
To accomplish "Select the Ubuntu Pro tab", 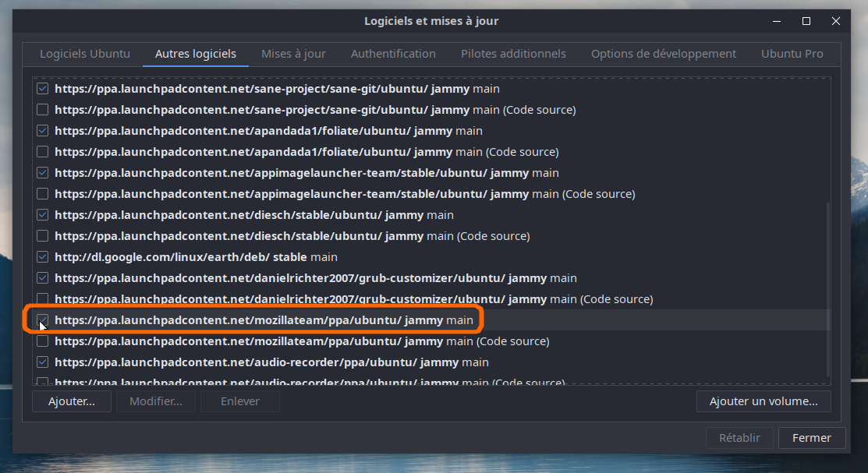I will click(792, 54).
